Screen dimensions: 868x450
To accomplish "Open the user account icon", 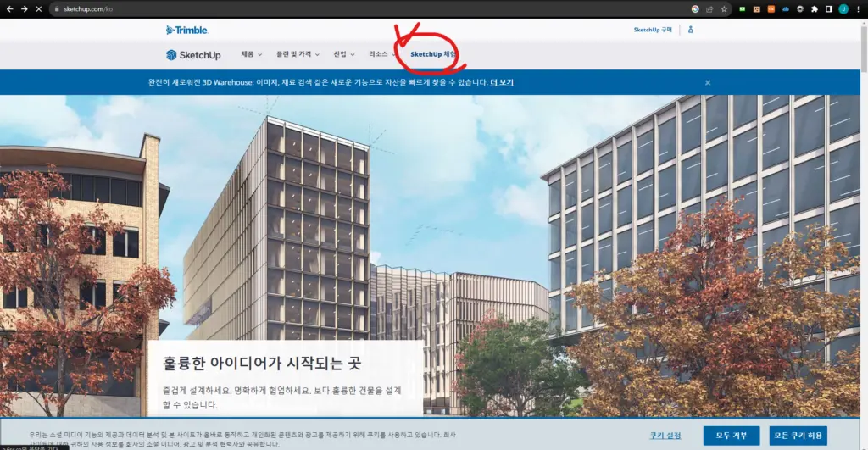I will tap(690, 30).
